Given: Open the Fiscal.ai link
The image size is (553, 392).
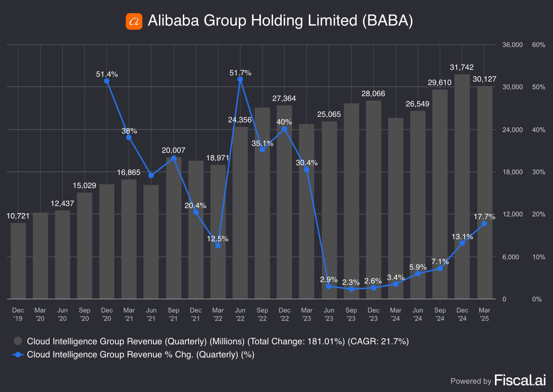Looking at the screenshot, I should coord(520,380).
